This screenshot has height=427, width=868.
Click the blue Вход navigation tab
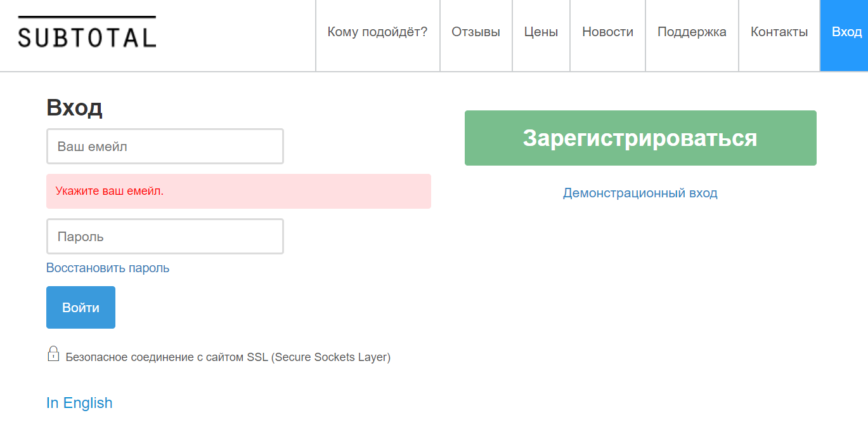[x=846, y=32]
